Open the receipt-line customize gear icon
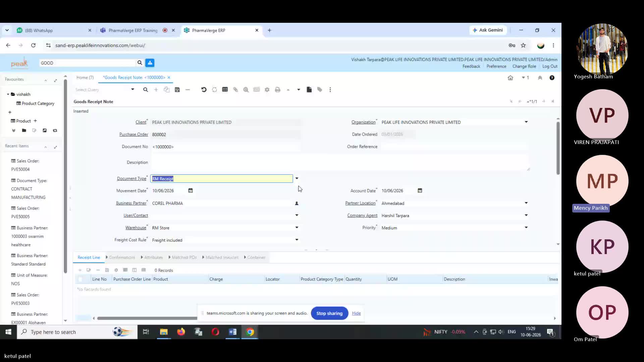Viewport: 644px width, 362px height. (116, 270)
